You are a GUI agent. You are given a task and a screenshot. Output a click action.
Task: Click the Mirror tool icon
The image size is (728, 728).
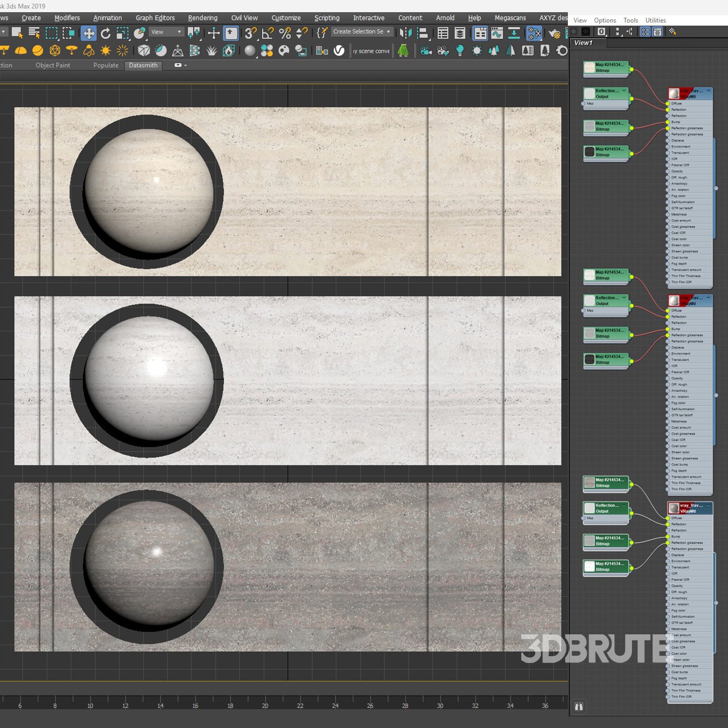[x=406, y=33]
